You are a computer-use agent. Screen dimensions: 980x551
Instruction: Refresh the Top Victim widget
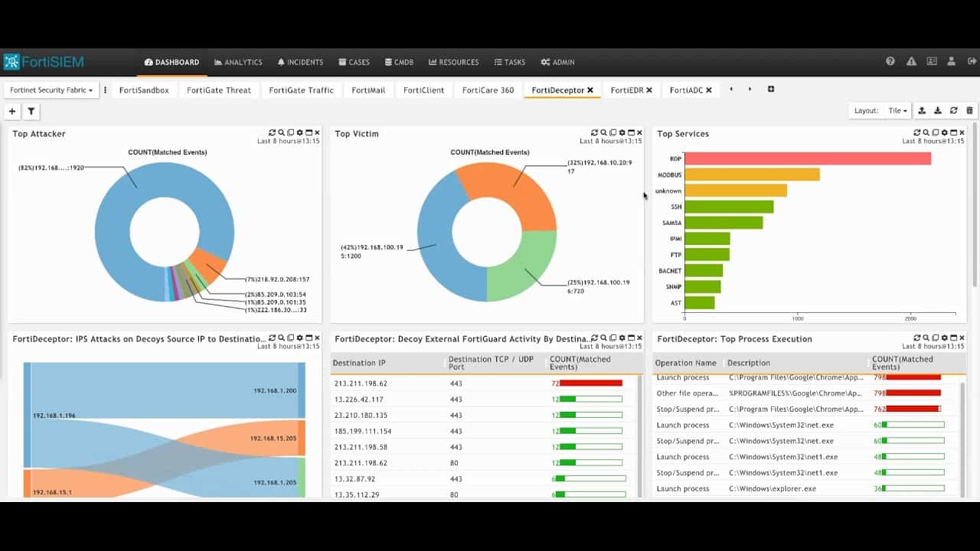point(595,133)
